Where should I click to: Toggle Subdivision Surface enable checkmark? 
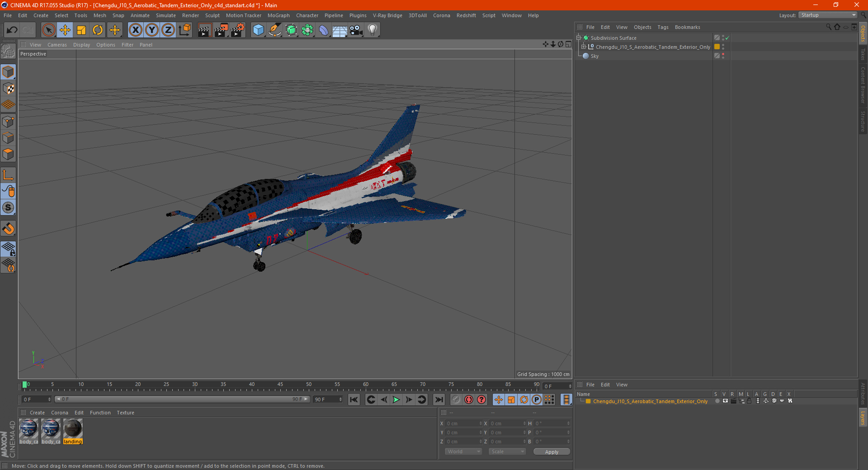[x=727, y=38]
